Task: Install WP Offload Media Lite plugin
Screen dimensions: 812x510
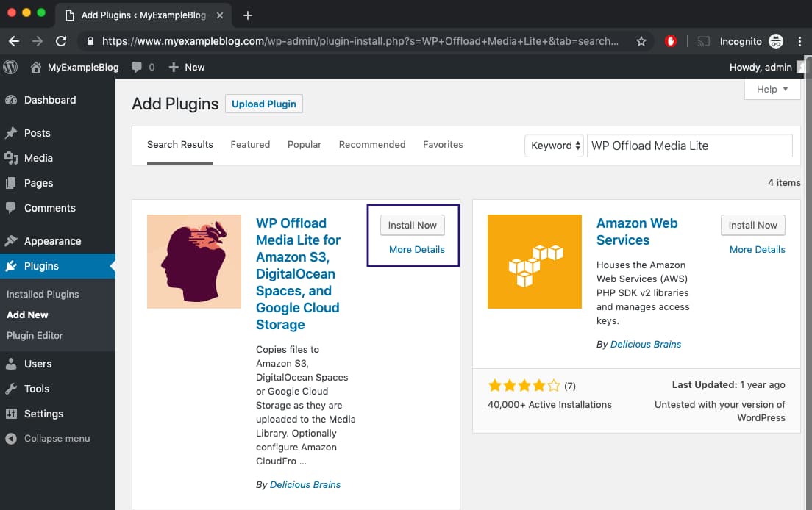Action: [412, 225]
